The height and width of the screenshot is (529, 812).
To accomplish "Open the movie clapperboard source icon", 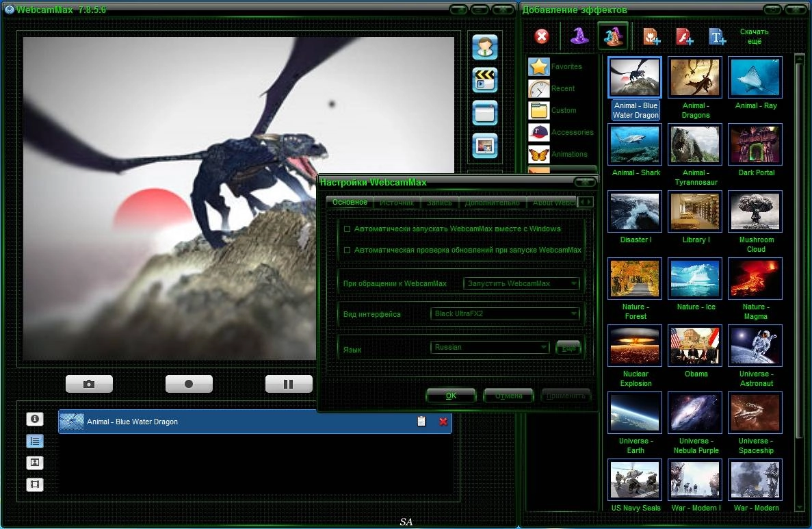I will [485, 80].
